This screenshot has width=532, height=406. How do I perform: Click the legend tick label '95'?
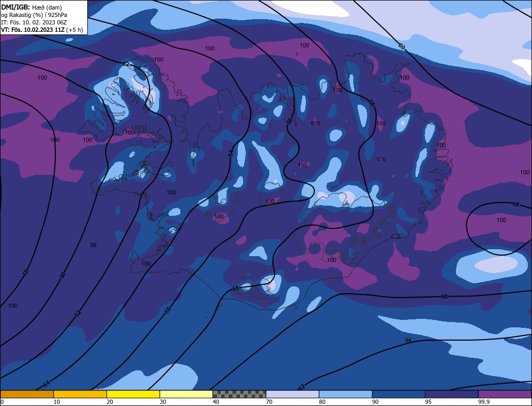[428, 402]
